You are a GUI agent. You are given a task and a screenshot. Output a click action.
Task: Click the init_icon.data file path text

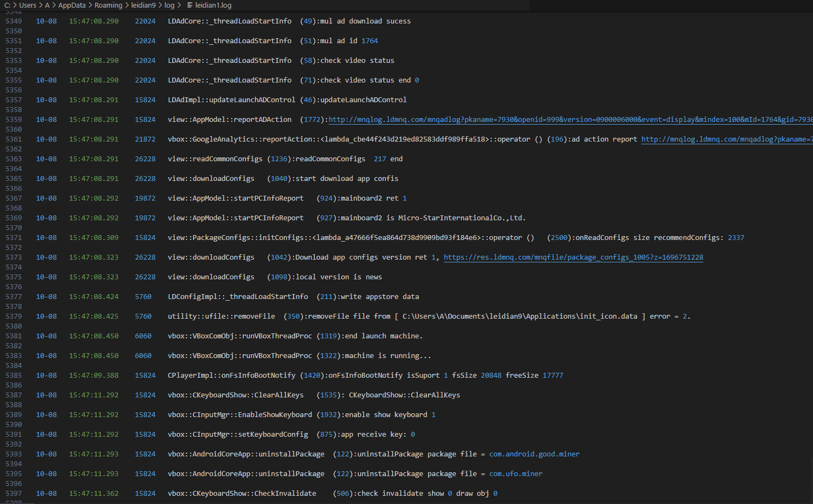tap(519, 317)
